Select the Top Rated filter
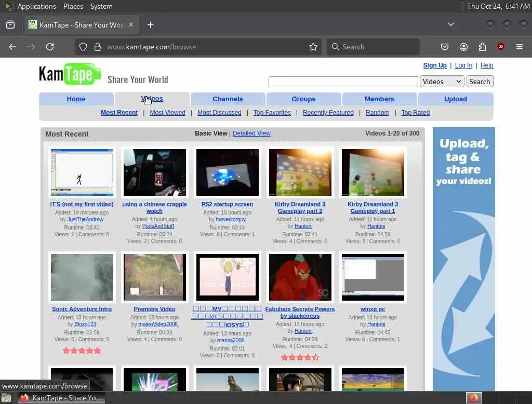532x404 pixels. coord(415,113)
